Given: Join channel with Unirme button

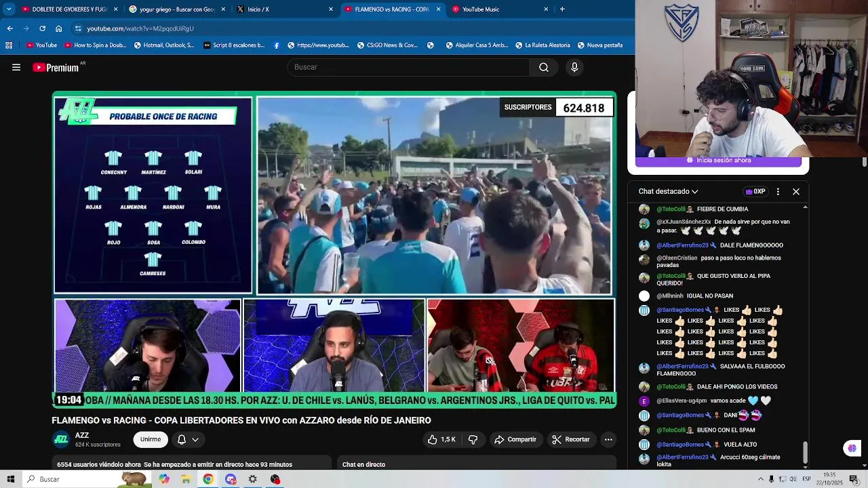Looking at the screenshot, I should [x=151, y=440].
